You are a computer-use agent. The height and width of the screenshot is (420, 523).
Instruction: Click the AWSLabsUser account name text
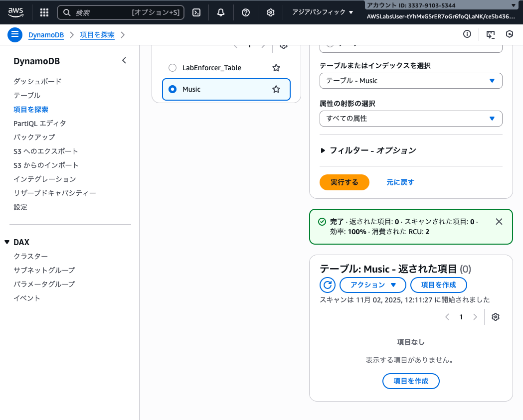click(441, 16)
